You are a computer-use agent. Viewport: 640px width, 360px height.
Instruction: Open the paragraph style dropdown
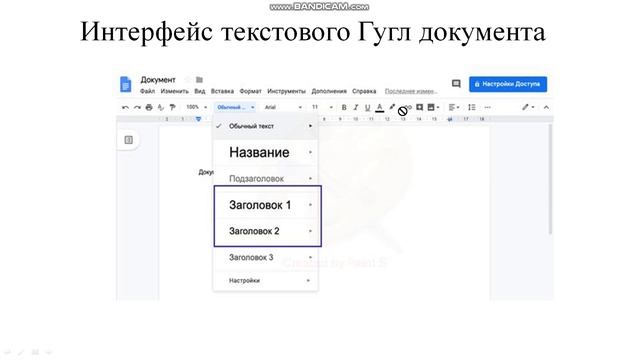[x=236, y=107]
